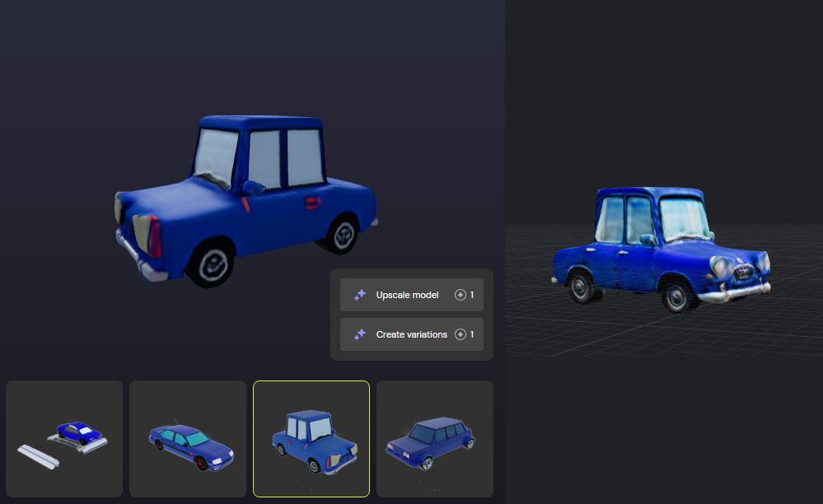Click the action panel containing both buttons
The height and width of the screenshot is (504, 823).
tap(412, 315)
